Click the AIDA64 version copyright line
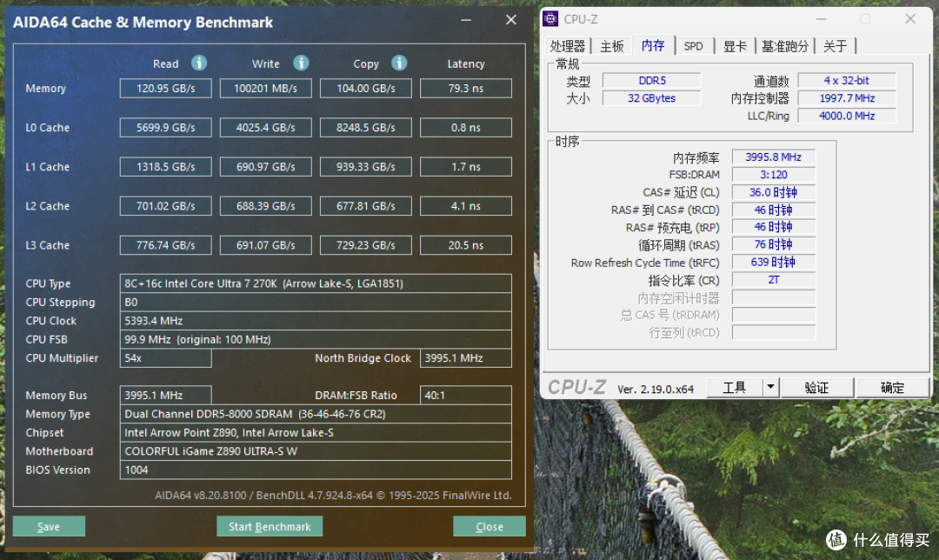This screenshot has width=939, height=560. pos(333,496)
